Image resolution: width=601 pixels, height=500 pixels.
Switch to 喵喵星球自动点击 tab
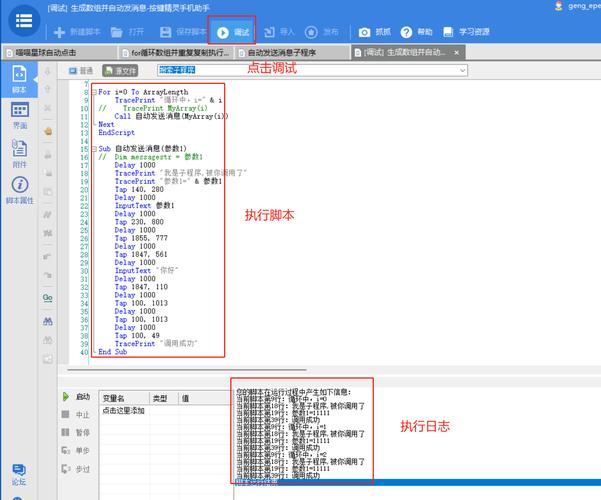pyautogui.click(x=59, y=53)
